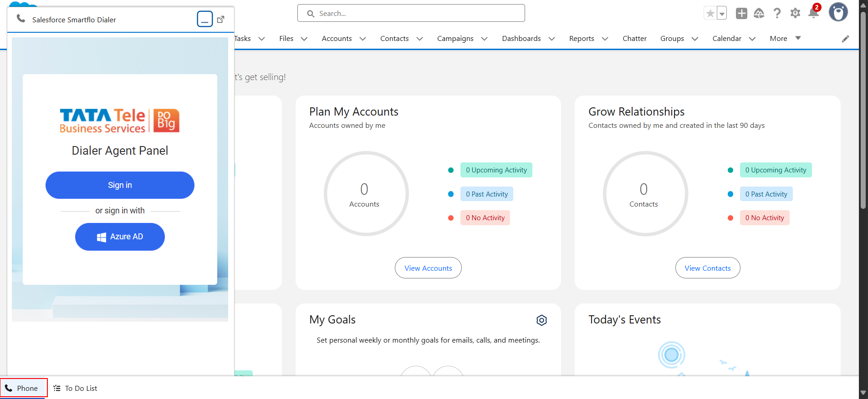This screenshot has width=868, height=399.
Task: Open the favorites list dropdown arrow
Action: [722, 13]
